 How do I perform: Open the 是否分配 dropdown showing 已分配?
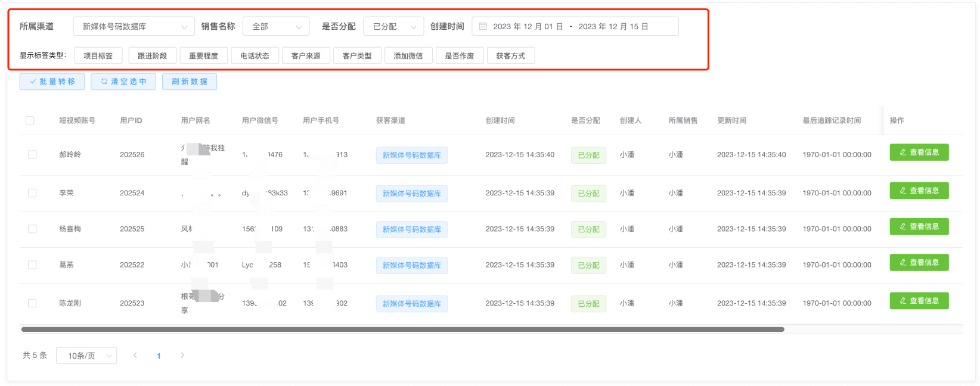click(x=393, y=26)
